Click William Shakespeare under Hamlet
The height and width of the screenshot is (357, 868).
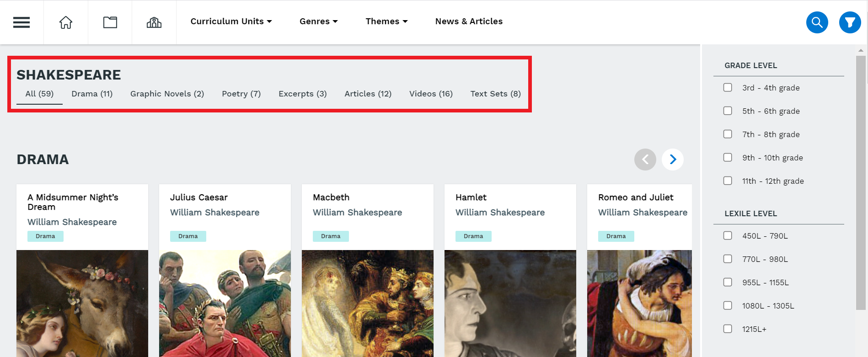point(500,213)
